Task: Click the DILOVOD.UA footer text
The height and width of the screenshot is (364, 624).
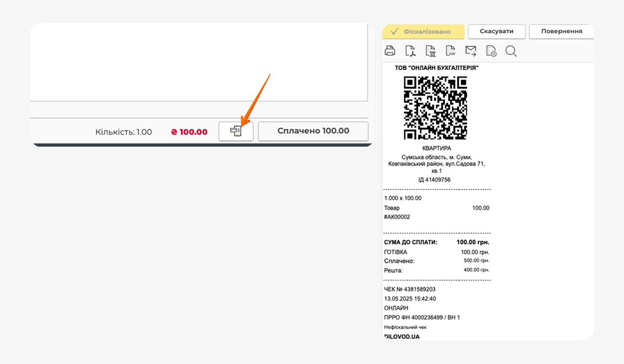Action: (x=401, y=336)
